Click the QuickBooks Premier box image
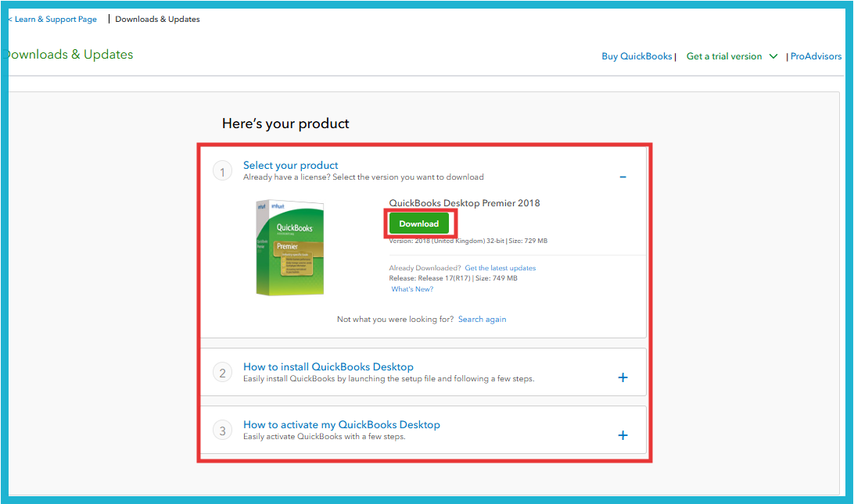854x504 pixels. point(289,248)
